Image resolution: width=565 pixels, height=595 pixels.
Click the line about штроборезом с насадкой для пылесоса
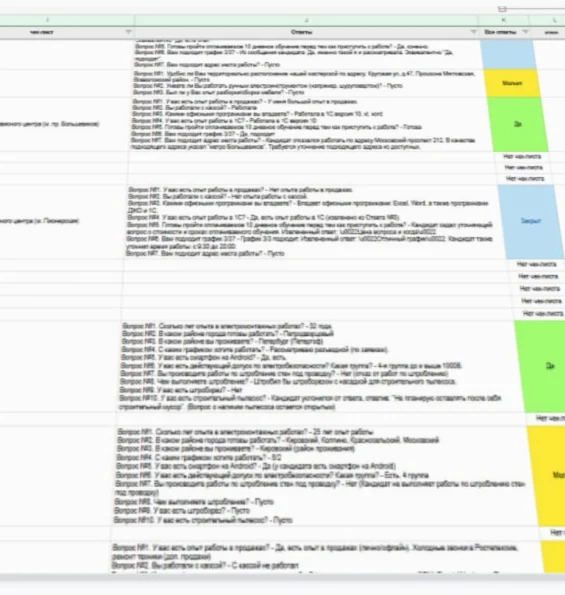(288, 382)
